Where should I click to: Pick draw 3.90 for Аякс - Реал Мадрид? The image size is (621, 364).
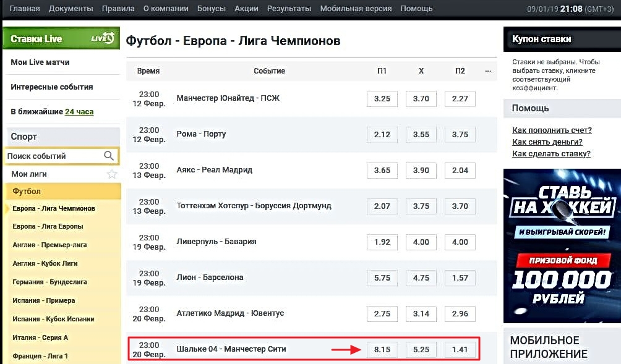(421, 171)
